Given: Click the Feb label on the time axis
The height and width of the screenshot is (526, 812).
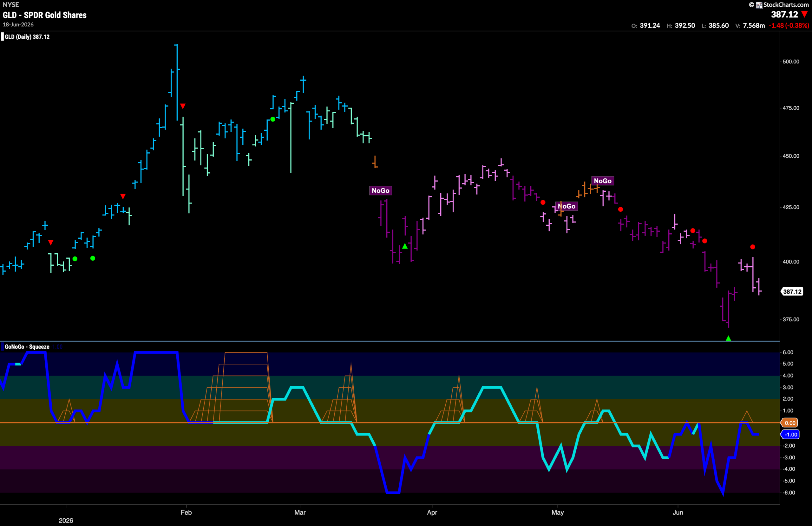Looking at the screenshot, I should tap(186, 512).
